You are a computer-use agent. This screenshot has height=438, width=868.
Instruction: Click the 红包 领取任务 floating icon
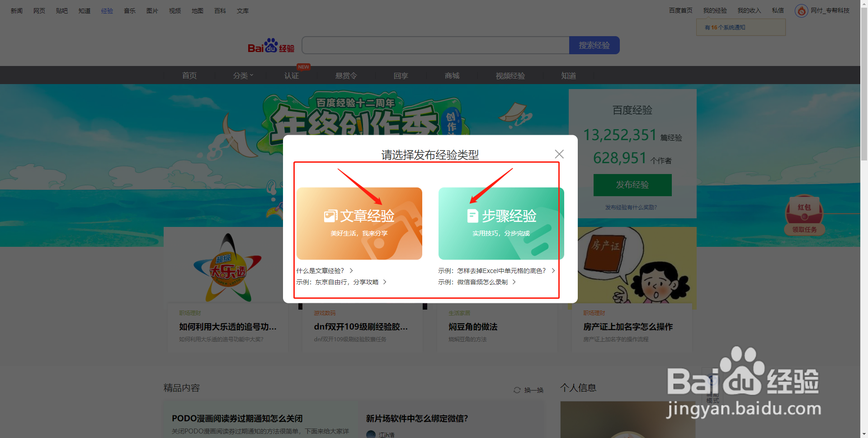tap(804, 215)
